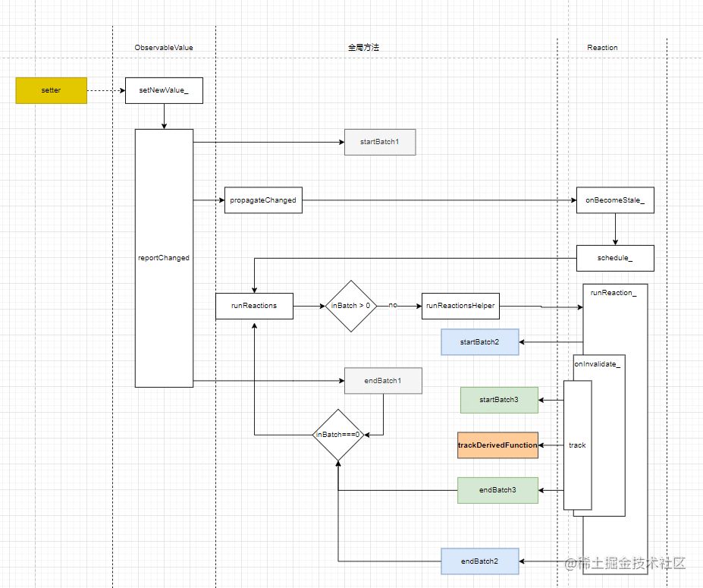
Task: Click the blue startBatch2 box
Action: coord(480,341)
